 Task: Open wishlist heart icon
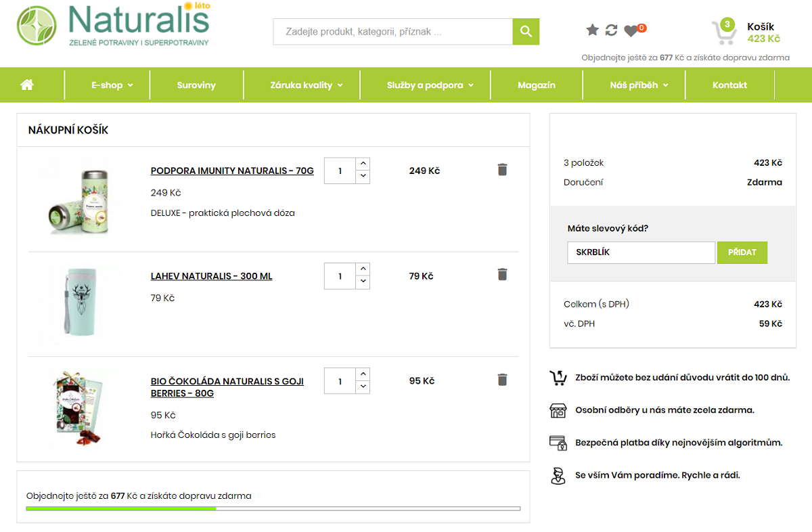click(x=631, y=30)
